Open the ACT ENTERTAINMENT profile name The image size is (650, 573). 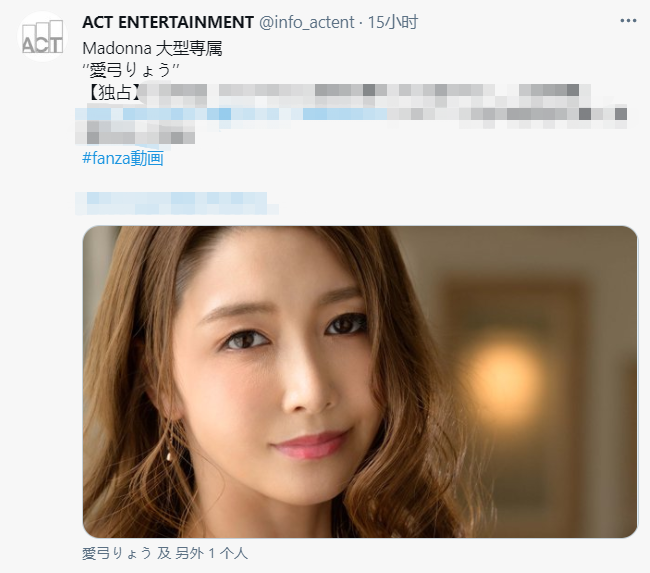[x=168, y=22]
